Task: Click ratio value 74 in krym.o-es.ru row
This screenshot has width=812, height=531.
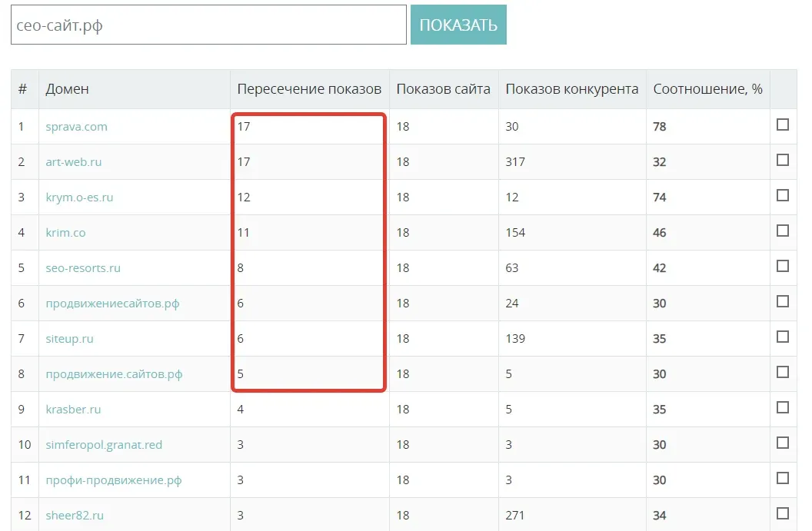Action: tap(659, 197)
